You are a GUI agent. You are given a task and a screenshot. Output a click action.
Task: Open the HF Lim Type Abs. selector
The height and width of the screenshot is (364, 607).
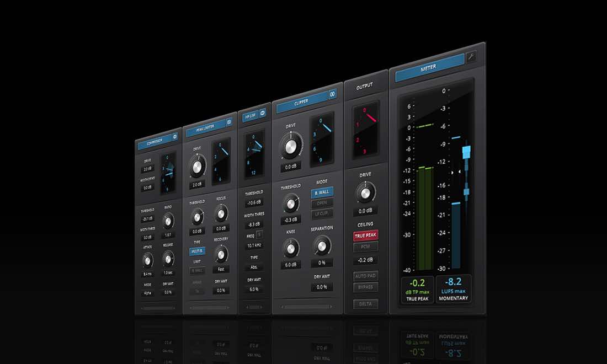[x=254, y=267]
